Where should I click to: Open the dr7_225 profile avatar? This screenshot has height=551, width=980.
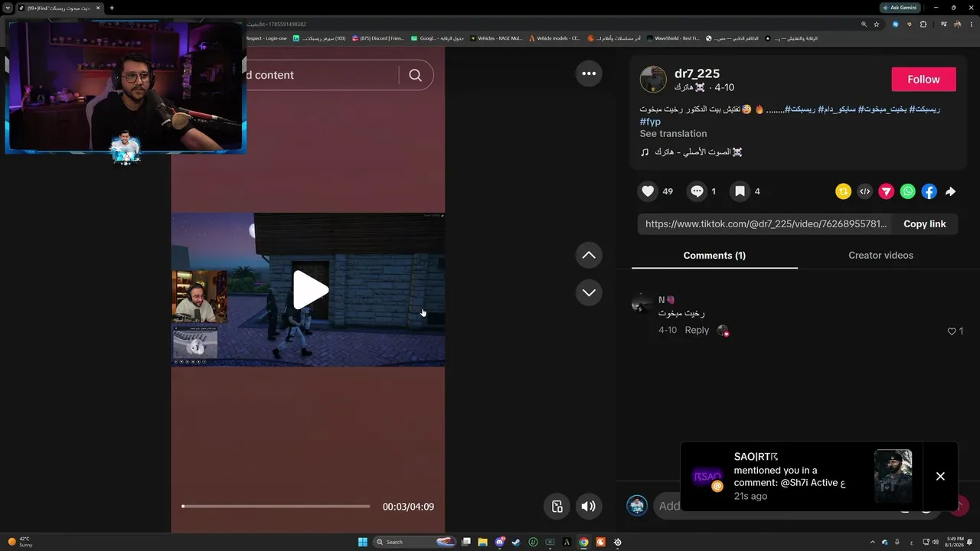pos(653,79)
